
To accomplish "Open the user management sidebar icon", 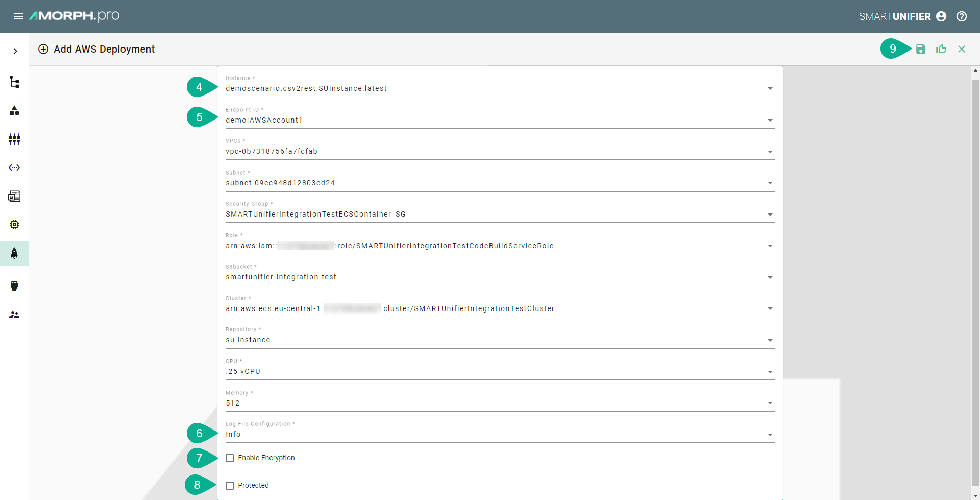I will pos(14,315).
